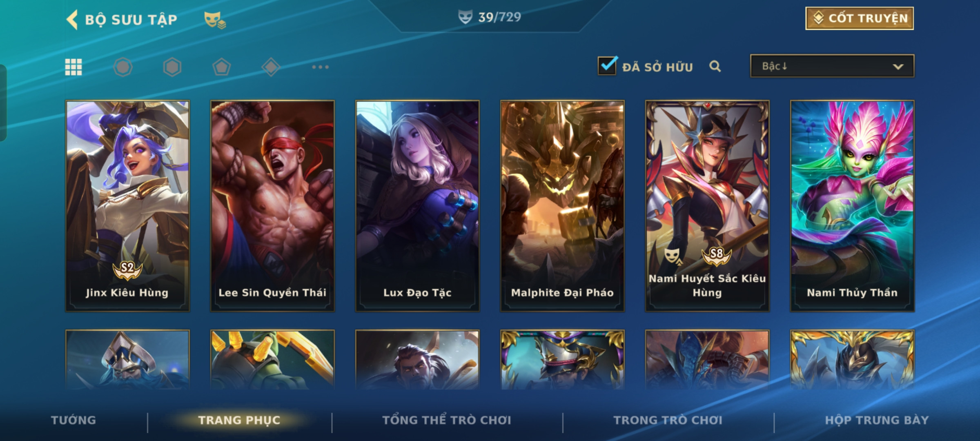
Task: Filter skins by pentagon rarity icon
Action: pyautogui.click(x=222, y=67)
